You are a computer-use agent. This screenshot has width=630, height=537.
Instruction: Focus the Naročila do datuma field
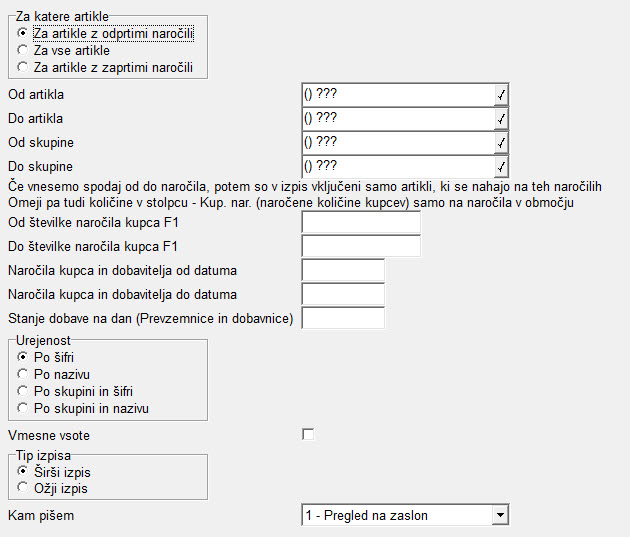pyautogui.click(x=343, y=294)
